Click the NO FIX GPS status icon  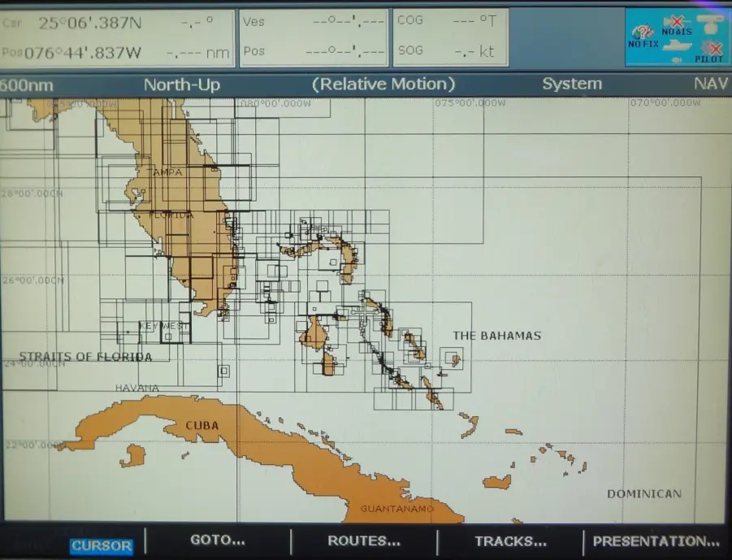click(x=643, y=33)
